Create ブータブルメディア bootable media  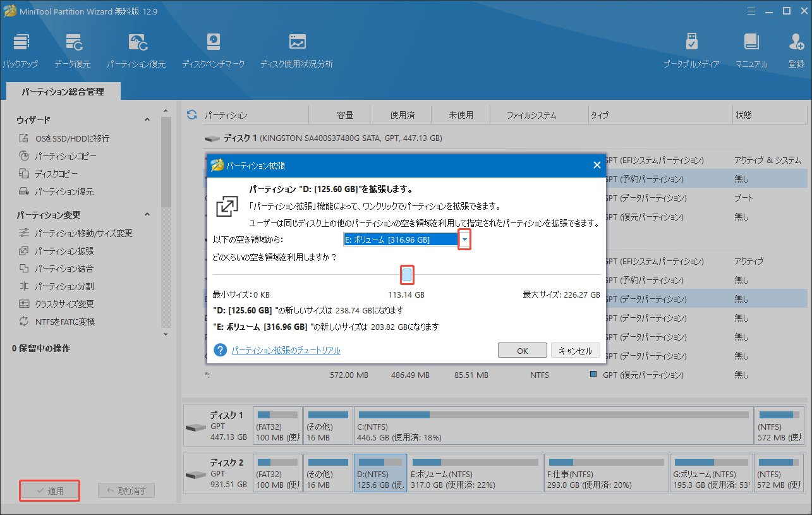[x=691, y=51]
